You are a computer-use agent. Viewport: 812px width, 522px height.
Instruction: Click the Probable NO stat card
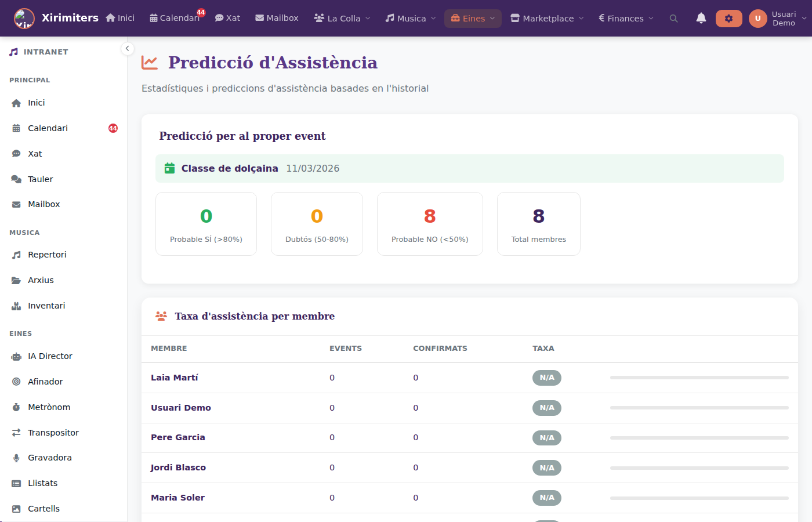pyautogui.click(x=430, y=224)
